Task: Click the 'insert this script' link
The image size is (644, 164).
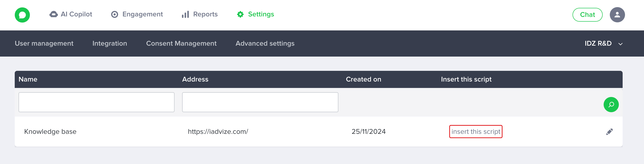Action: point(475,131)
